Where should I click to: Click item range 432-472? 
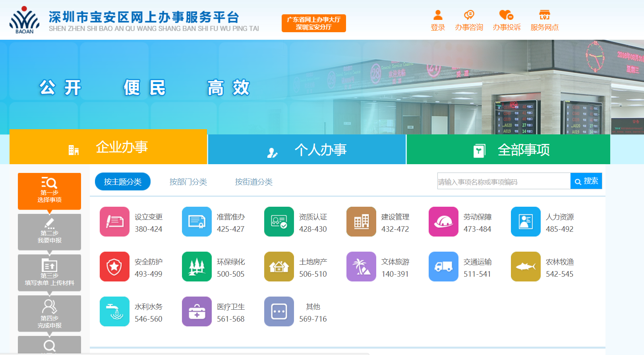click(395, 229)
